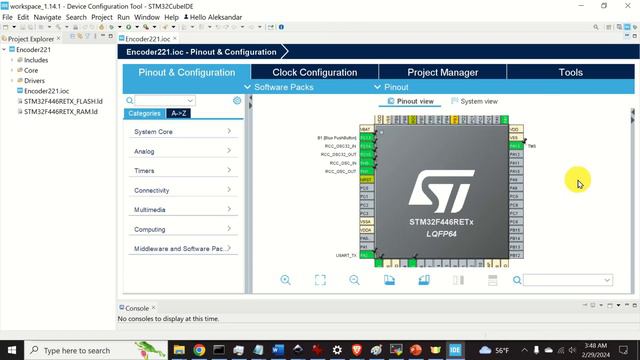640x360 pixels.
Task: Open the Run menu
Action: click(123, 17)
